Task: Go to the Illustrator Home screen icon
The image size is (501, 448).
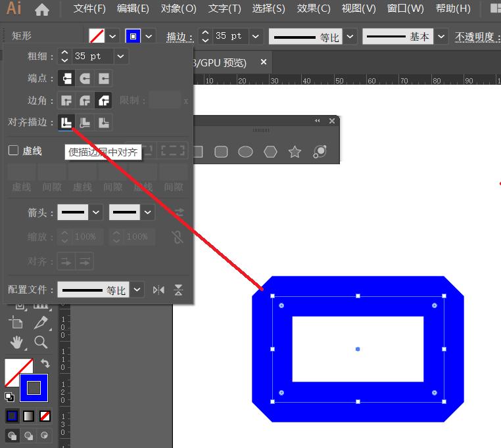Action: [42, 9]
